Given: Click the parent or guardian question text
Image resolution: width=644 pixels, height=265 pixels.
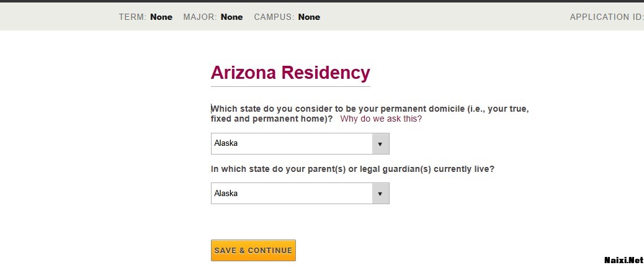Looking at the screenshot, I should (x=352, y=168).
